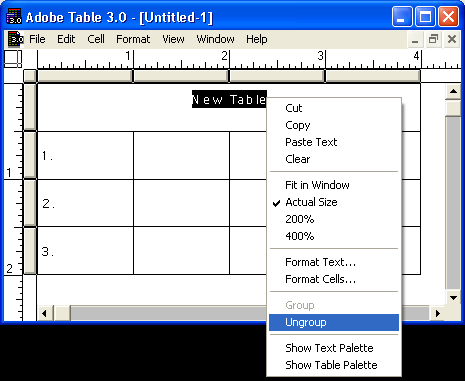Click the selected New Table text
Image resolution: width=465 pixels, height=381 pixels.
click(x=229, y=99)
